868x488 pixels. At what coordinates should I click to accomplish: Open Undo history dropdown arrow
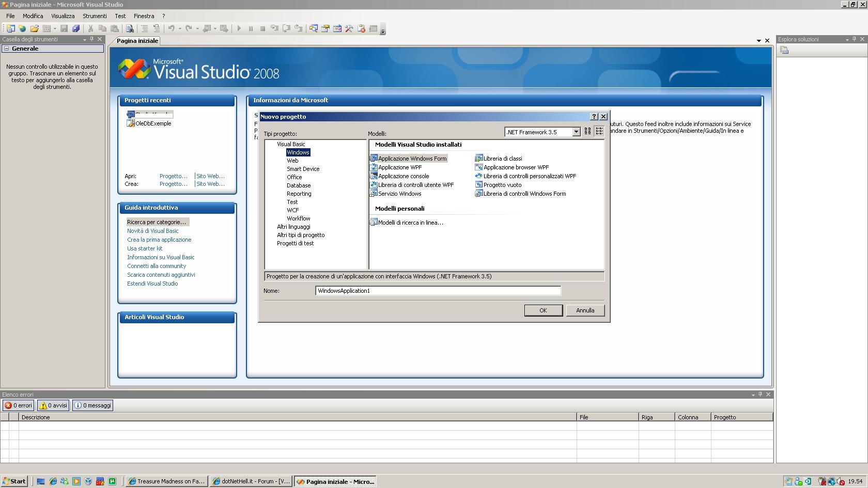[180, 29]
